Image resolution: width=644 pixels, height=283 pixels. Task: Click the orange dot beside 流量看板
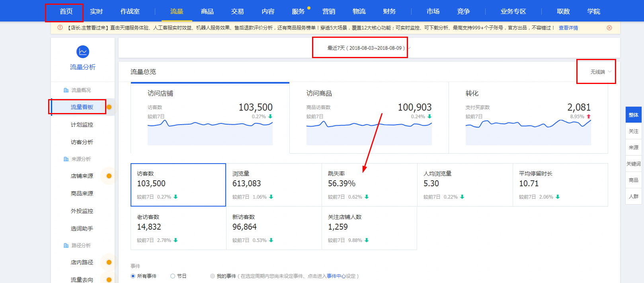(x=109, y=107)
